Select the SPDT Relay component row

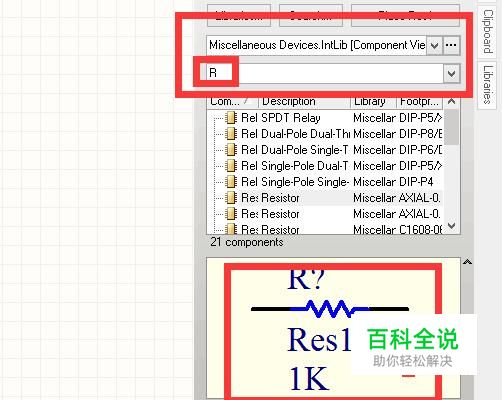tap(325, 118)
